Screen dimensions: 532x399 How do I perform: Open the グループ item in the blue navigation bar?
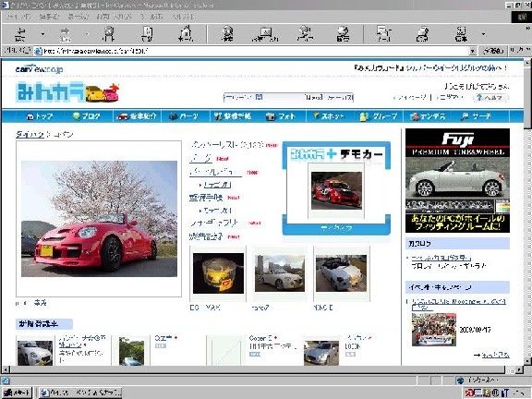pos(379,116)
